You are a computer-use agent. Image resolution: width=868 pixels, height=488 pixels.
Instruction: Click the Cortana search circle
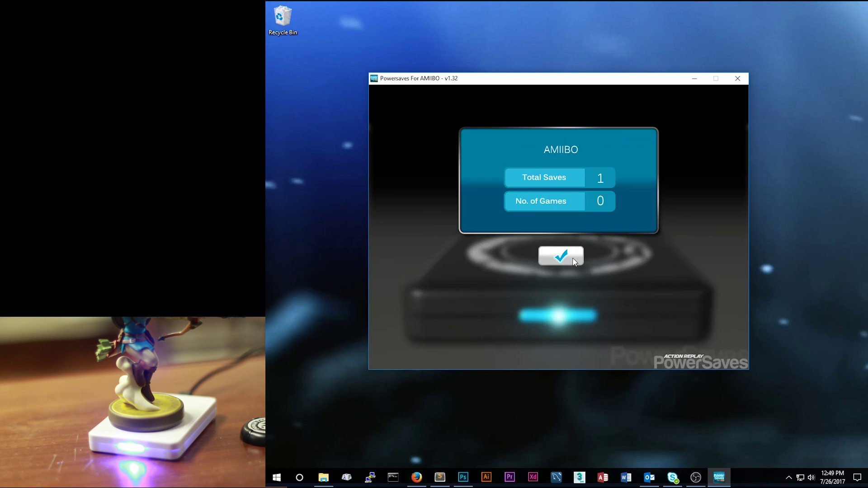coord(299,477)
